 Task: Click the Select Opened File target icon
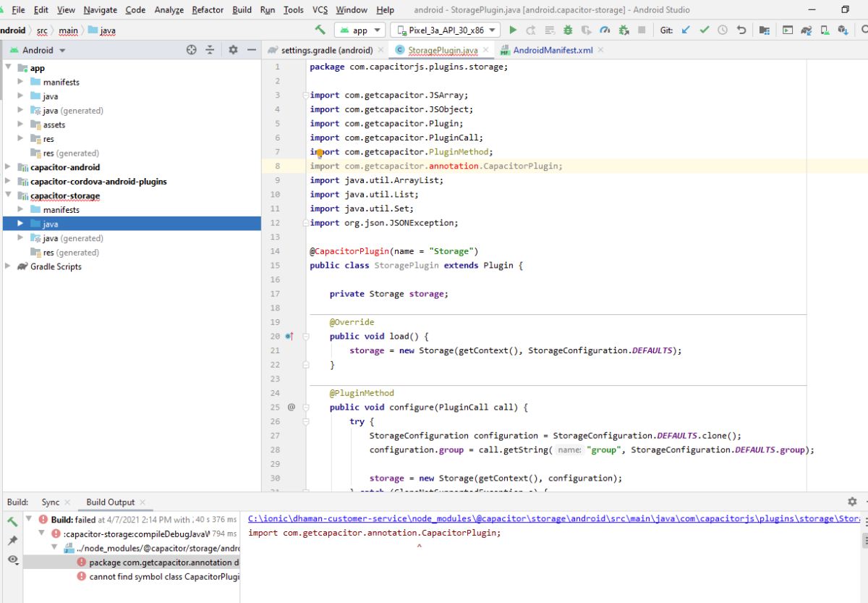(191, 50)
